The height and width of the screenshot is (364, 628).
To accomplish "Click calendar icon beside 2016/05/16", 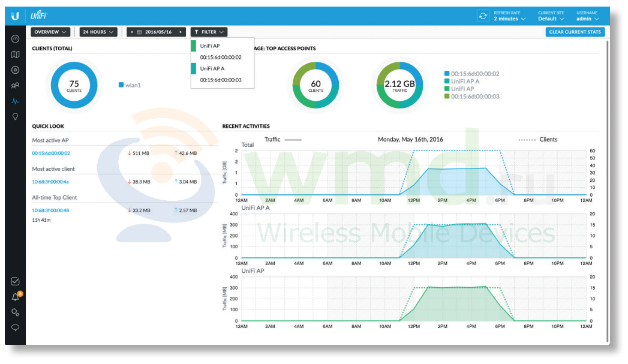I will [x=139, y=32].
